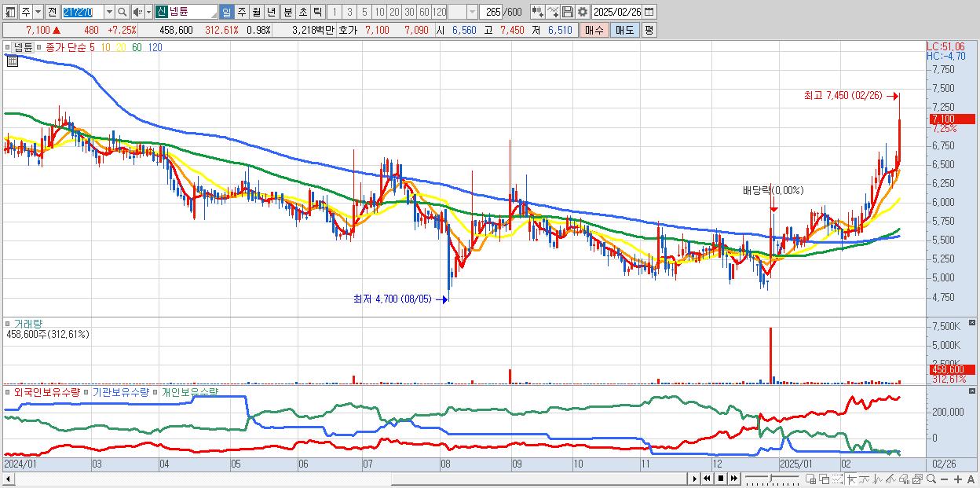980x488 pixels.
Task: Select the 주 weekly period tab
Action: [x=241, y=12]
